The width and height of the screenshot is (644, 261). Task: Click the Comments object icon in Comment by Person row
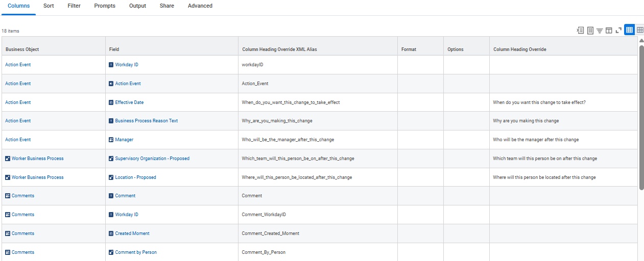8,252
